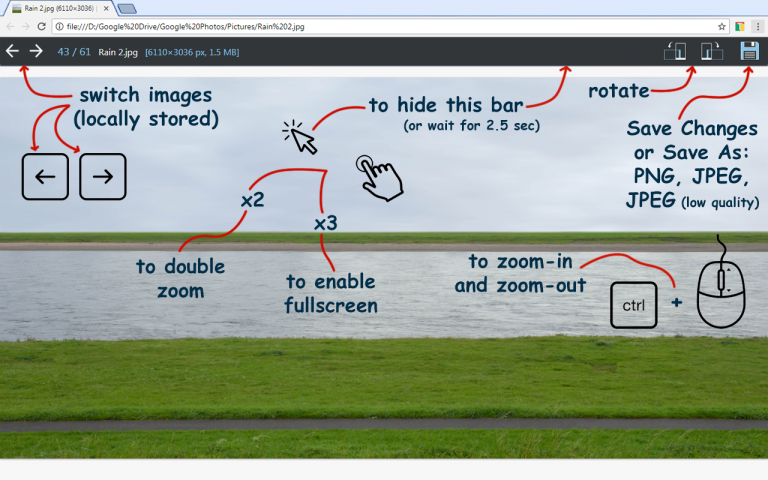Rotate image clockwise using right rotate icon
Screen dimensions: 768x480
(711, 51)
